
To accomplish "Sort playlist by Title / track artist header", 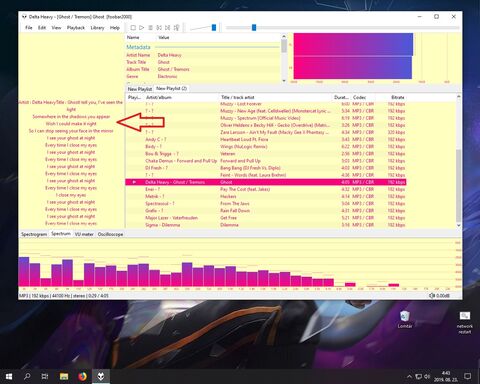I will click(275, 97).
